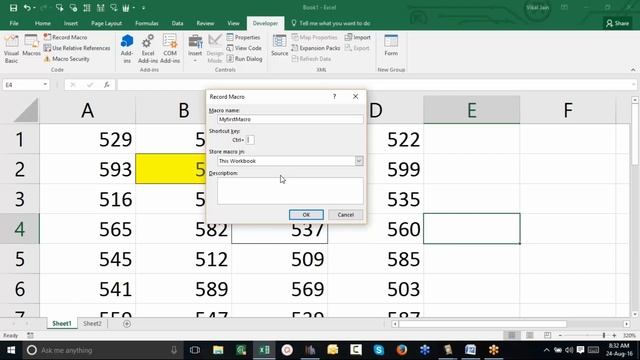Switch to the Formulas tab

(x=147, y=23)
